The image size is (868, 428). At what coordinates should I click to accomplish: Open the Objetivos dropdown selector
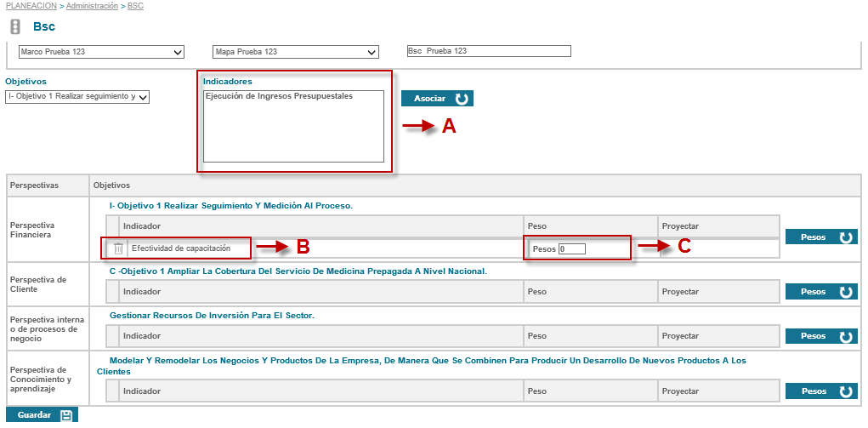tap(77, 97)
